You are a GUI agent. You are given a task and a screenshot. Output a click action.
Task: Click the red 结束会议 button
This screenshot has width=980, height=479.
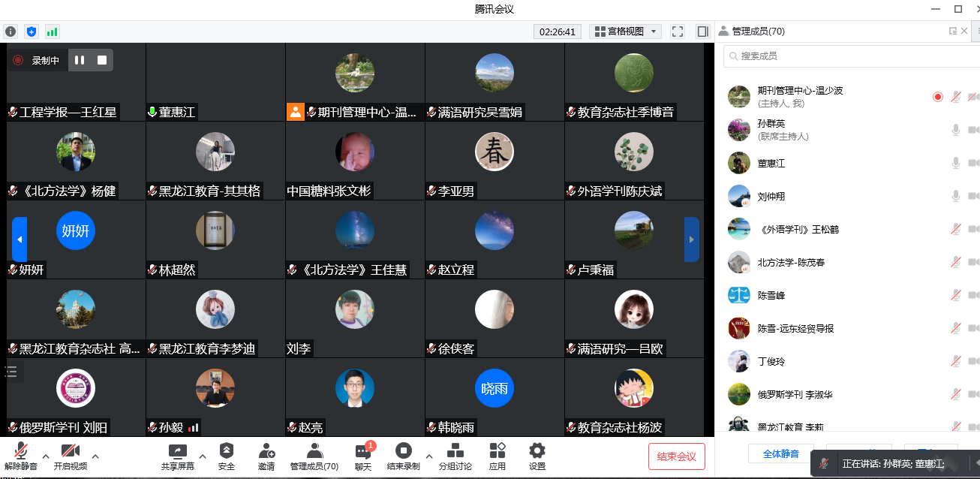(677, 456)
